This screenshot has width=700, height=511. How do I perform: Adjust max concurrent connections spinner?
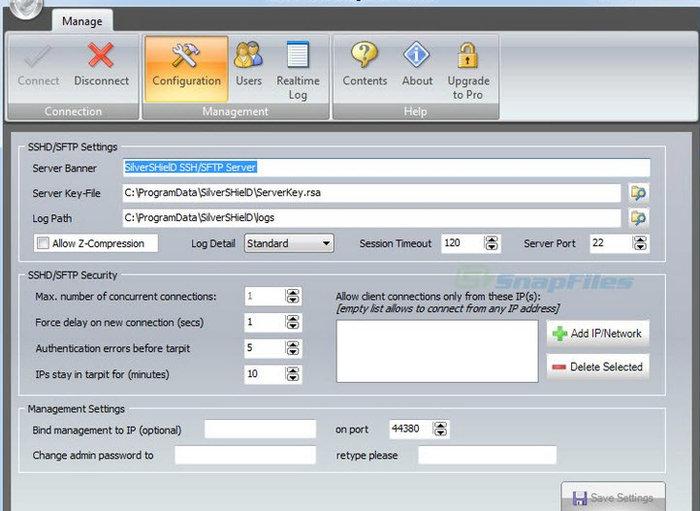click(x=292, y=296)
